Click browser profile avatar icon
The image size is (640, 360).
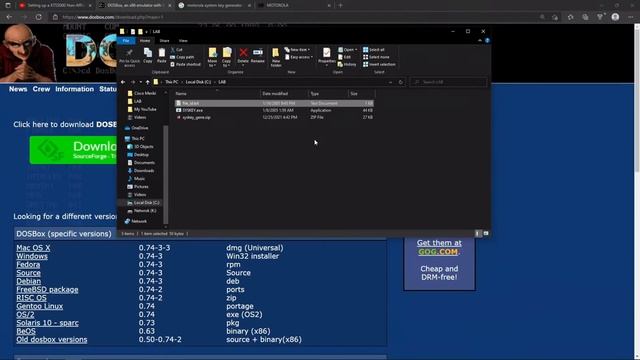click(x=616, y=17)
